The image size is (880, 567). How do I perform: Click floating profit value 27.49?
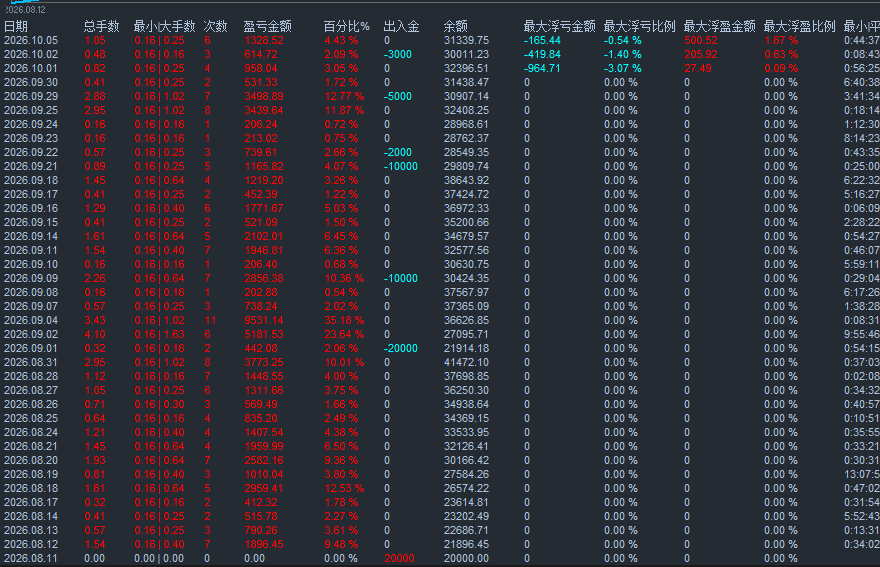click(698, 68)
